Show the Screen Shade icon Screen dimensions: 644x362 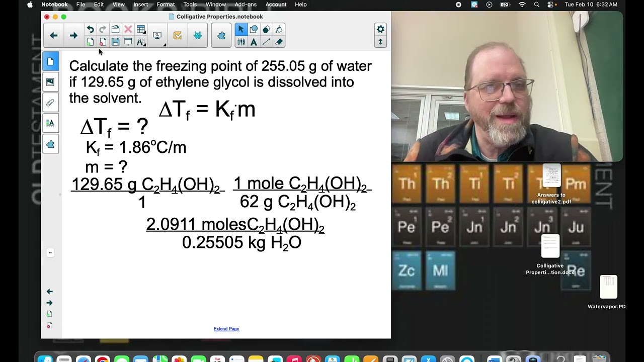click(x=128, y=42)
